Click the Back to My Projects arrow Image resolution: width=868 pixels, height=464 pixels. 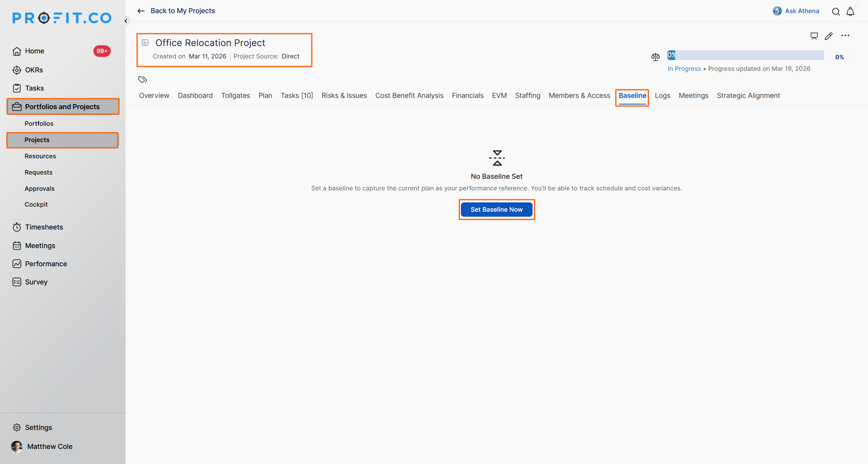pos(141,11)
